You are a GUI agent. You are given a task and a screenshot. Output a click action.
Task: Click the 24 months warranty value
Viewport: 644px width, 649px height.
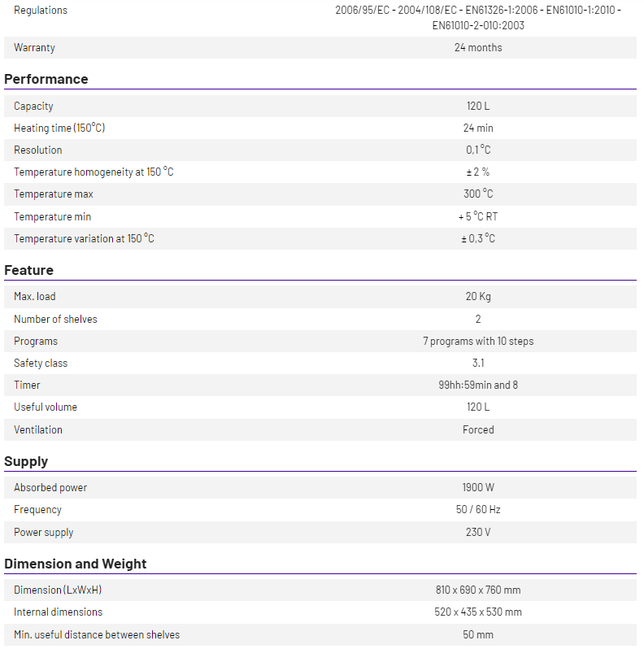(x=478, y=47)
